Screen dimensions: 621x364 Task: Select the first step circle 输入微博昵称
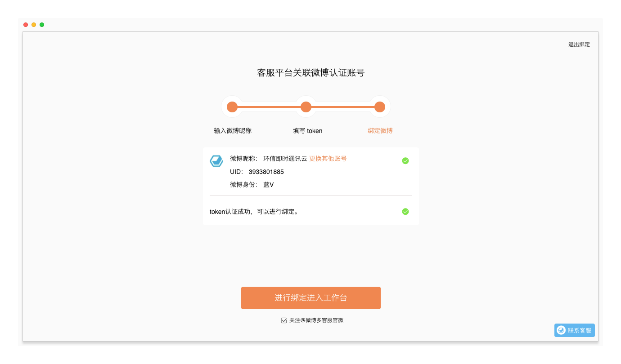point(232,107)
